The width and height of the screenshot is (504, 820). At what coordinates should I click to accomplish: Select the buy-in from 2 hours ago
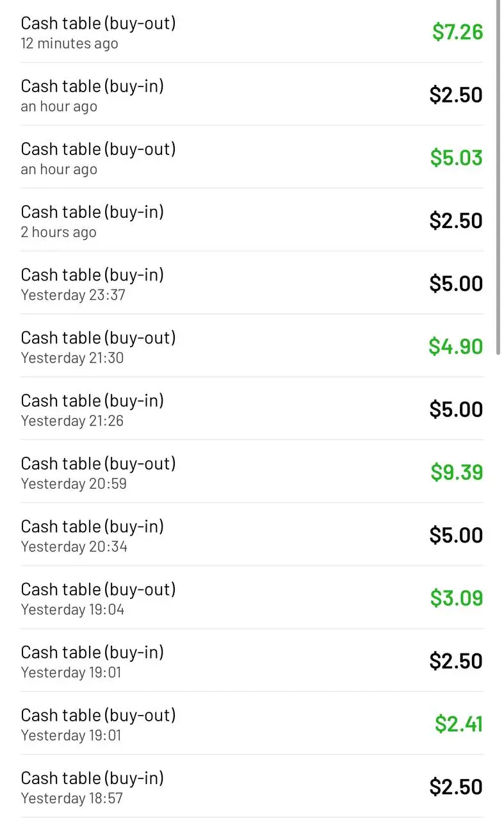click(x=252, y=220)
